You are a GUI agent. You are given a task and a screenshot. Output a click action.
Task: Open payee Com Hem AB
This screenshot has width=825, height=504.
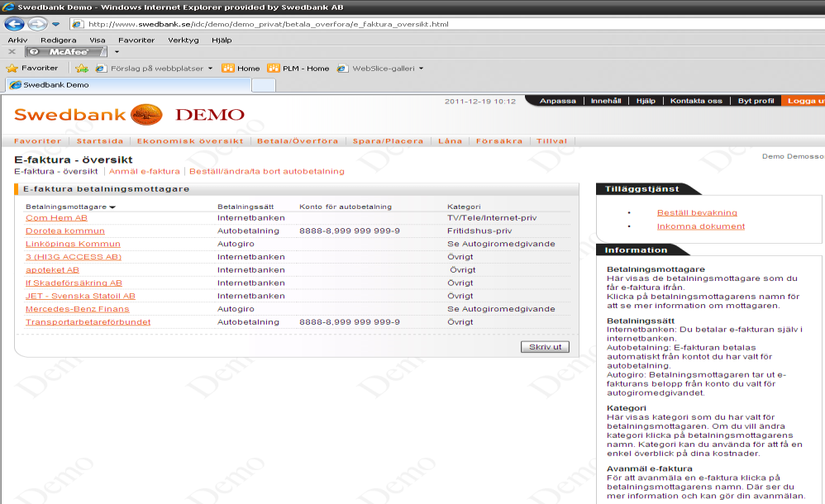click(56, 218)
